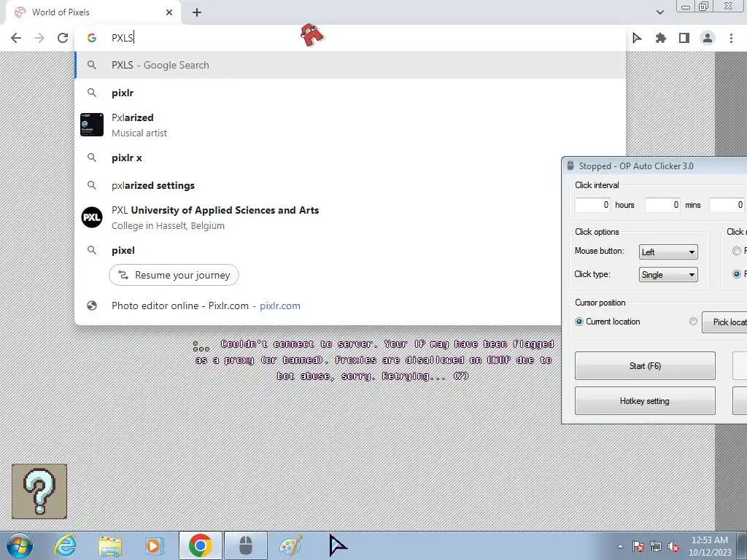The width and height of the screenshot is (747, 560).
Task: Select the lower selected Click repeat radio
Action: pos(737,274)
